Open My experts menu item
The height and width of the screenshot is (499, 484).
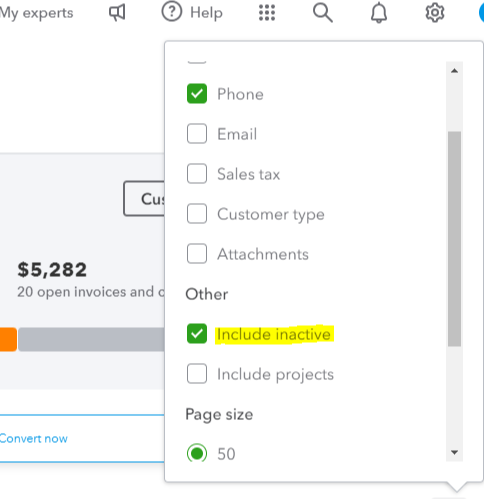pyautogui.click(x=36, y=13)
